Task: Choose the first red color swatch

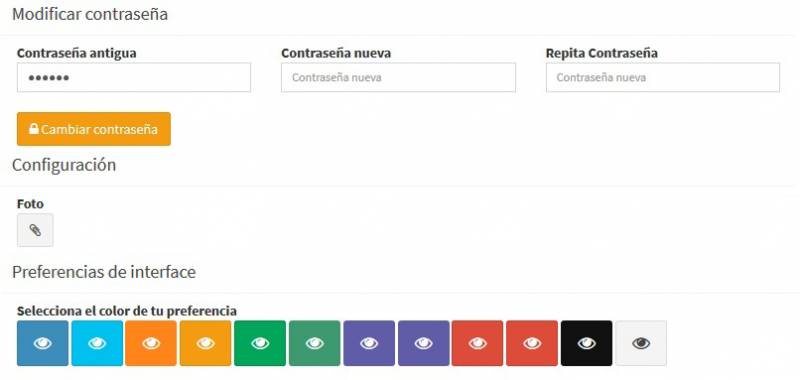Action: click(x=478, y=343)
